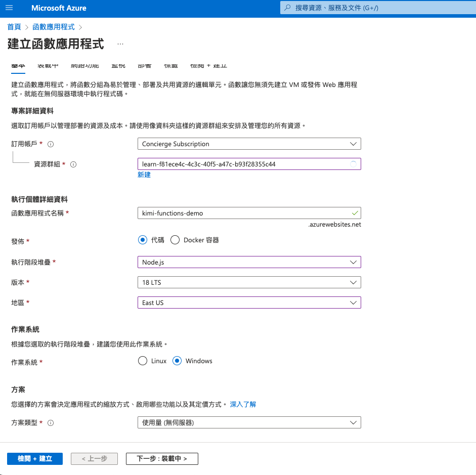
Task: Select the 代碼 publish option
Action: point(142,240)
